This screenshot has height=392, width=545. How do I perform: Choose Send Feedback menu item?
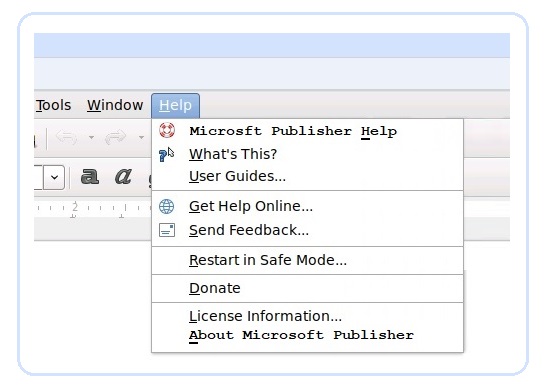[x=307, y=230]
